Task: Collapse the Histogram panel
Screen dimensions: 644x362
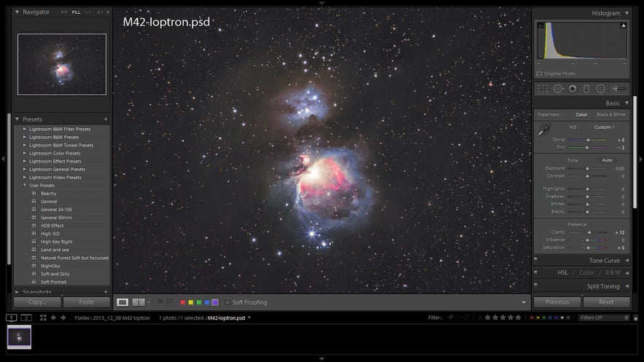Action: coord(626,13)
